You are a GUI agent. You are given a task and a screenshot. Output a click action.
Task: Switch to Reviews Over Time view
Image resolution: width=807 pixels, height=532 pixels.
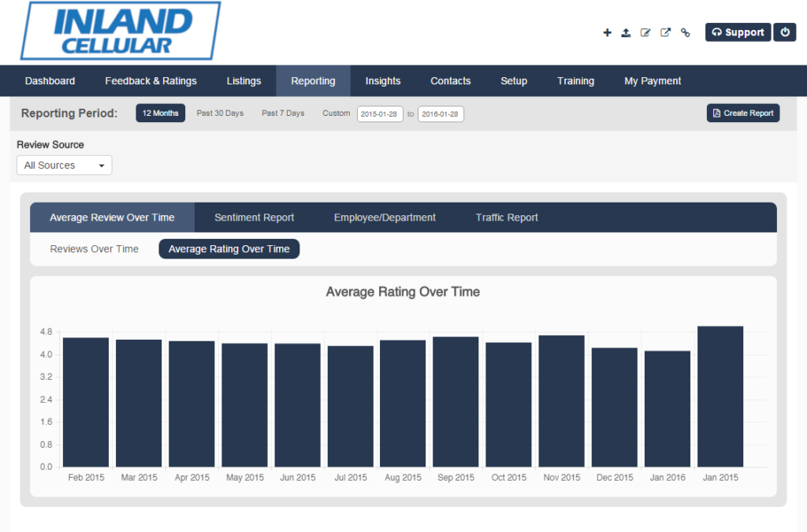coord(95,249)
